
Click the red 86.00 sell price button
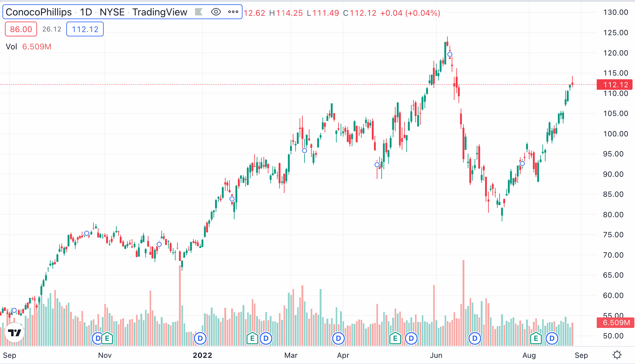pos(21,29)
